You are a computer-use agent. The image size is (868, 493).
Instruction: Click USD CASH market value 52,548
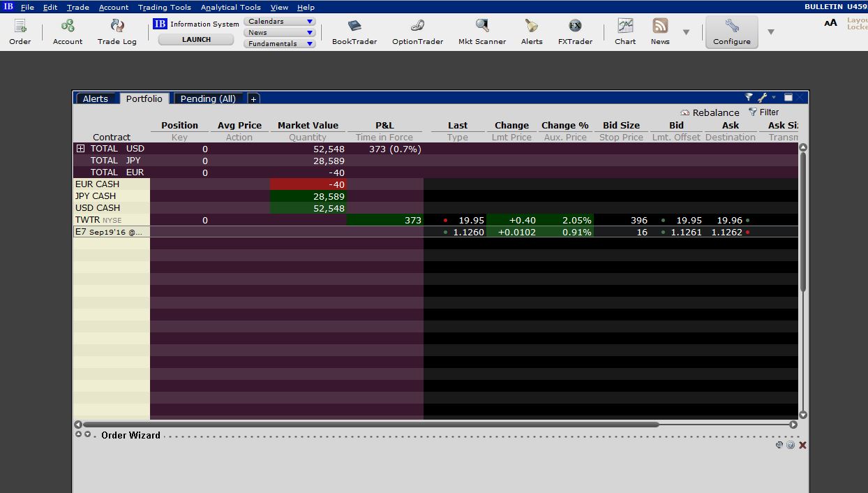pos(329,208)
